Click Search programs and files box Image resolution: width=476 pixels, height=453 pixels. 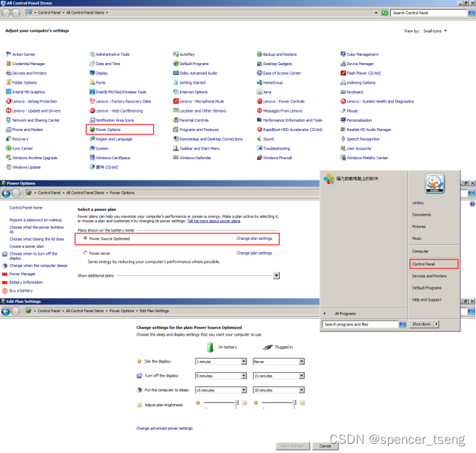pyautogui.click(x=361, y=324)
